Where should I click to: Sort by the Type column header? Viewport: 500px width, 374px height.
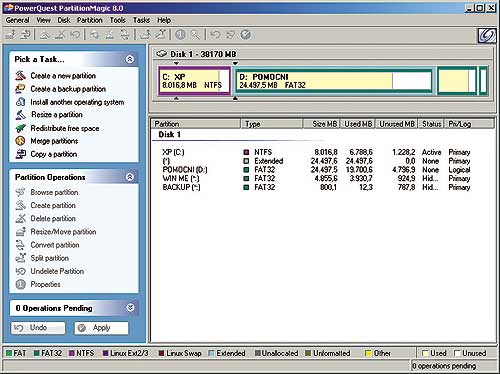(x=272, y=124)
